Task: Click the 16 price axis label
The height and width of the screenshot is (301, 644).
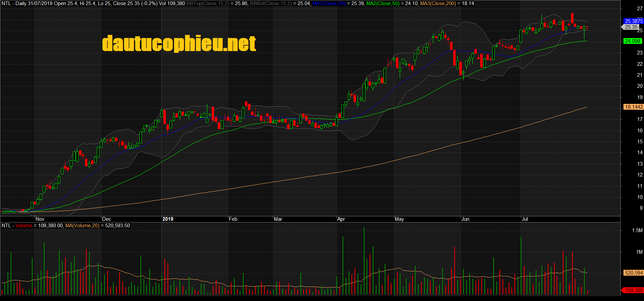Action: pos(640,131)
